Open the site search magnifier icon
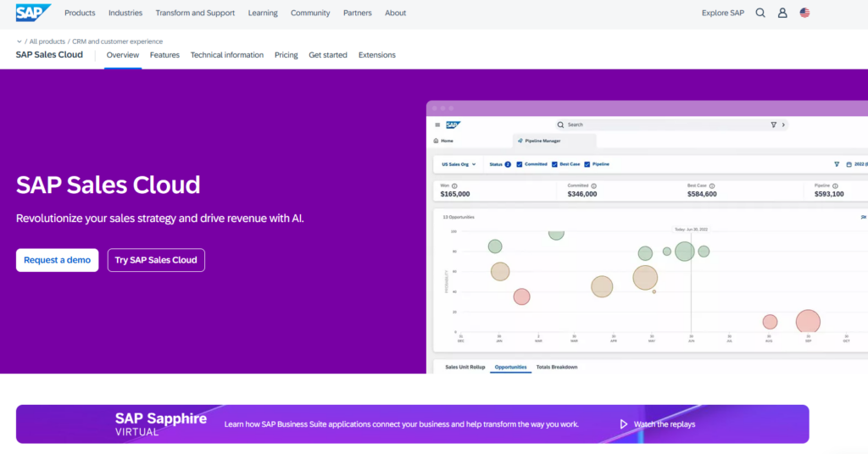The width and height of the screenshot is (868, 454). pos(760,13)
